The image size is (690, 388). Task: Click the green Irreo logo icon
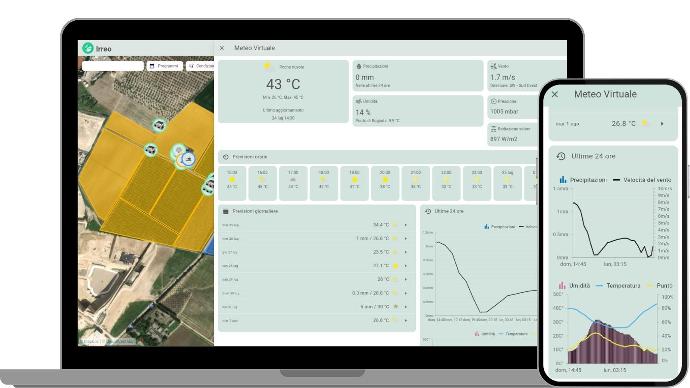tap(88, 48)
